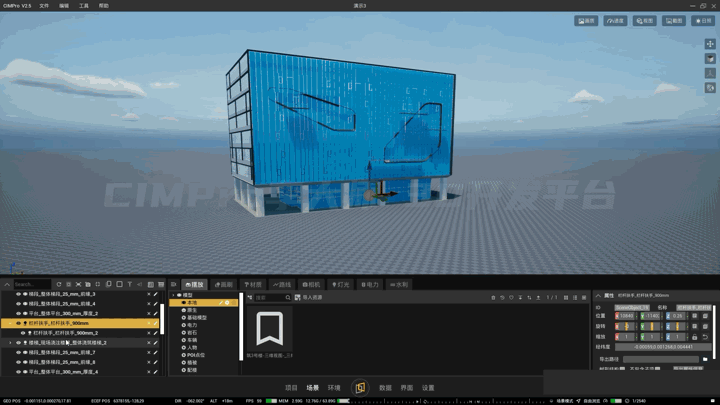Click the rotation Z slider field
Viewport: 720px width, 405px height.
click(677, 326)
